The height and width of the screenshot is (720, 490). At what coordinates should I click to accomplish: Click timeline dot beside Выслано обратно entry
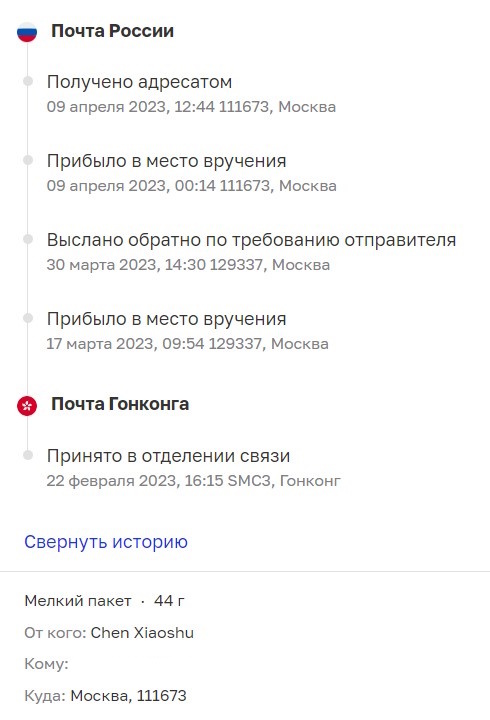(28, 239)
